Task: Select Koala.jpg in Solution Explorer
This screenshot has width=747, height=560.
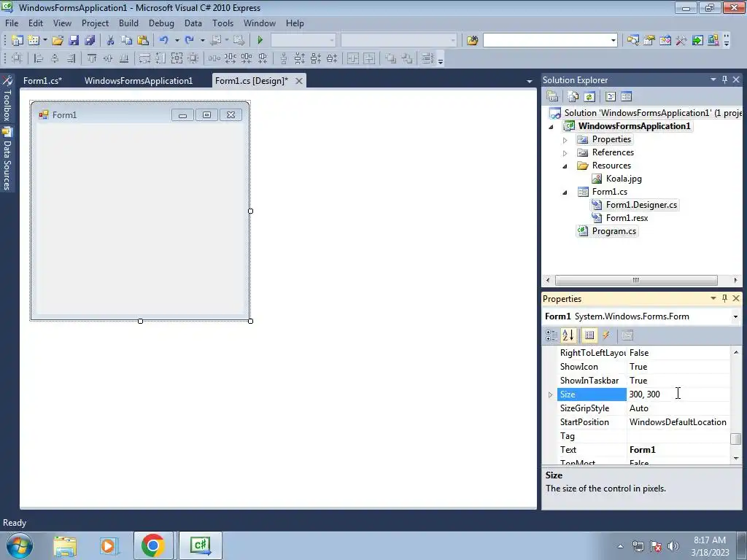Action: (x=624, y=179)
